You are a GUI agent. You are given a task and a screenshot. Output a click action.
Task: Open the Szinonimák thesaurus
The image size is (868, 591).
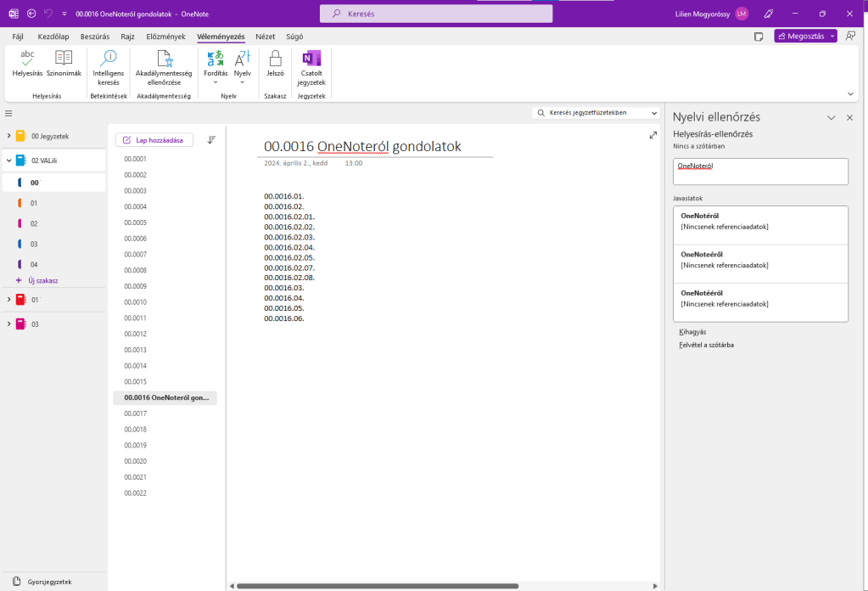tap(64, 64)
